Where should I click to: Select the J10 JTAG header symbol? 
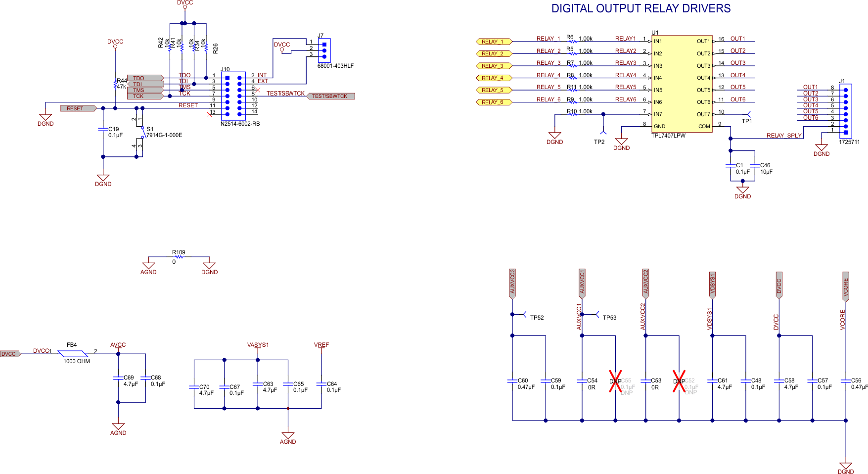click(x=233, y=95)
